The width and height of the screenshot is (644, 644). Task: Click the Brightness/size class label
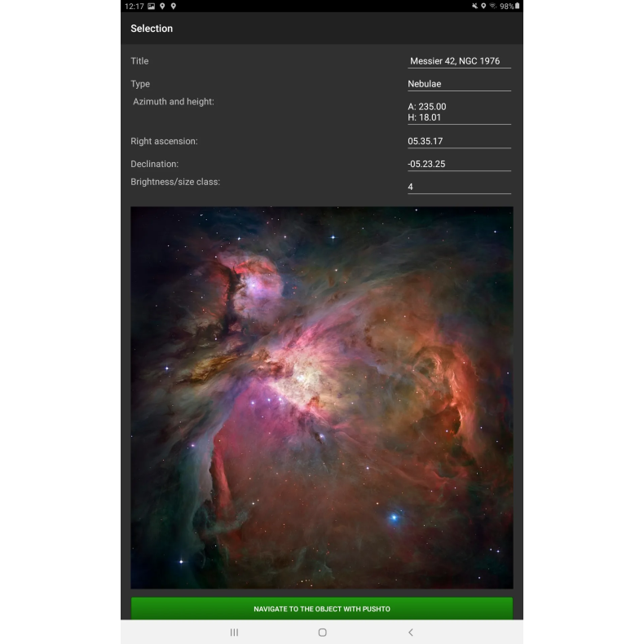(x=175, y=182)
